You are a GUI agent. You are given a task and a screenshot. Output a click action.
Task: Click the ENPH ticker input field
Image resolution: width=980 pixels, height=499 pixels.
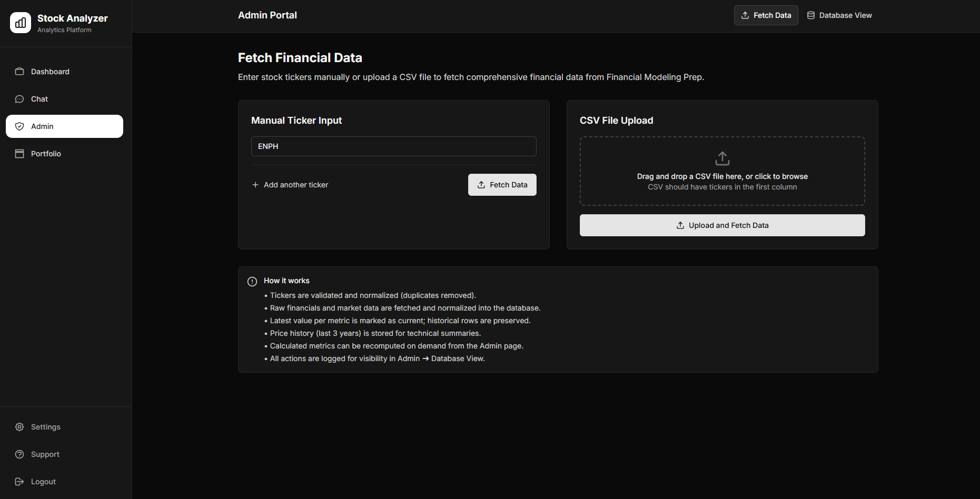click(x=393, y=146)
